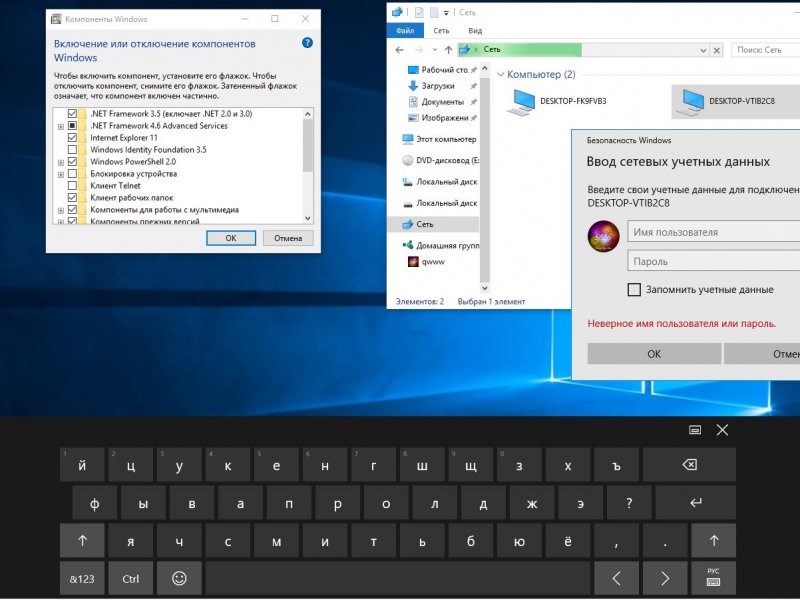
Task: Tap enter key on touch keyboard
Action: pyautogui.click(x=695, y=503)
